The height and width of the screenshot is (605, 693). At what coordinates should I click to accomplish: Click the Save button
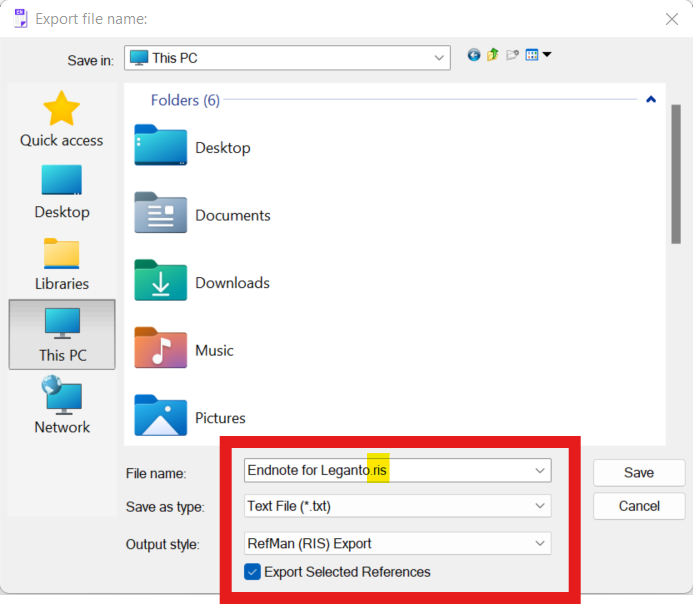click(639, 472)
